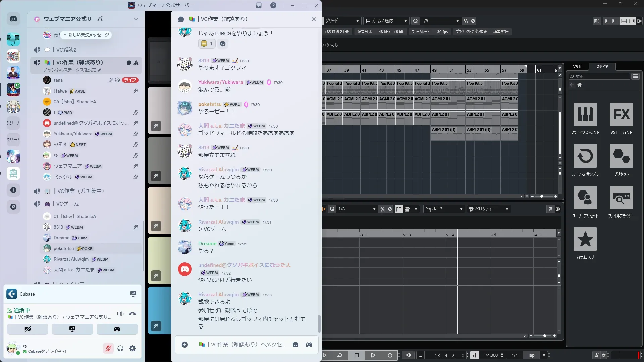This screenshot has width=644, height=362.
Task: Unmute the Discord microphone
Action: [x=108, y=349]
